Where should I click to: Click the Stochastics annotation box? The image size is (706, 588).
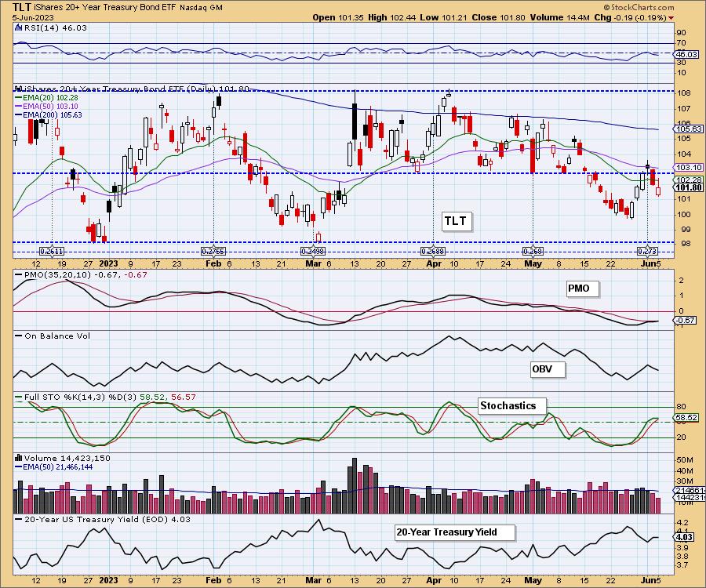coord(512,406)
